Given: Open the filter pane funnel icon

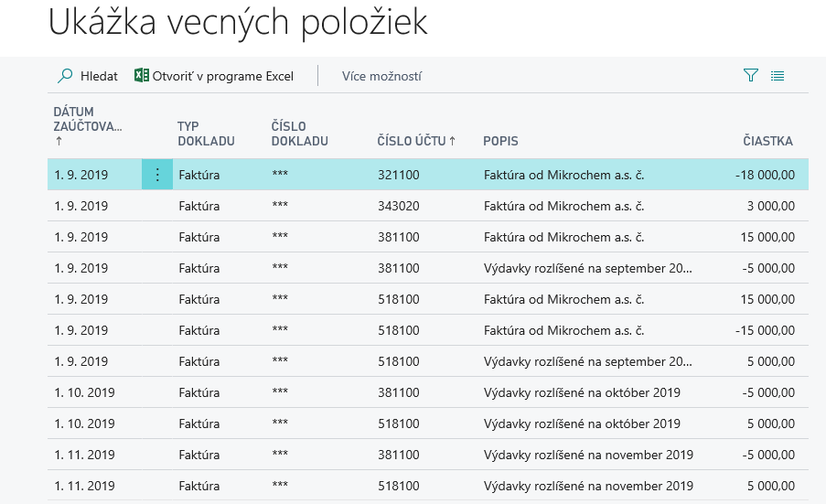Looking at the screenshot, I should click(751, 75).
